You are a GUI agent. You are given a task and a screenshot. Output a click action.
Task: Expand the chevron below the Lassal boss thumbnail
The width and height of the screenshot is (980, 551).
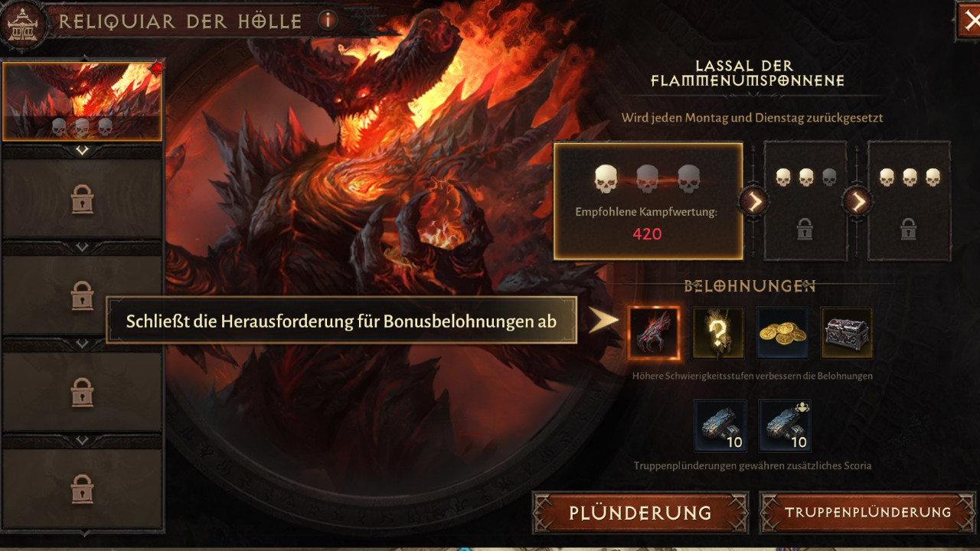point(82,151)
